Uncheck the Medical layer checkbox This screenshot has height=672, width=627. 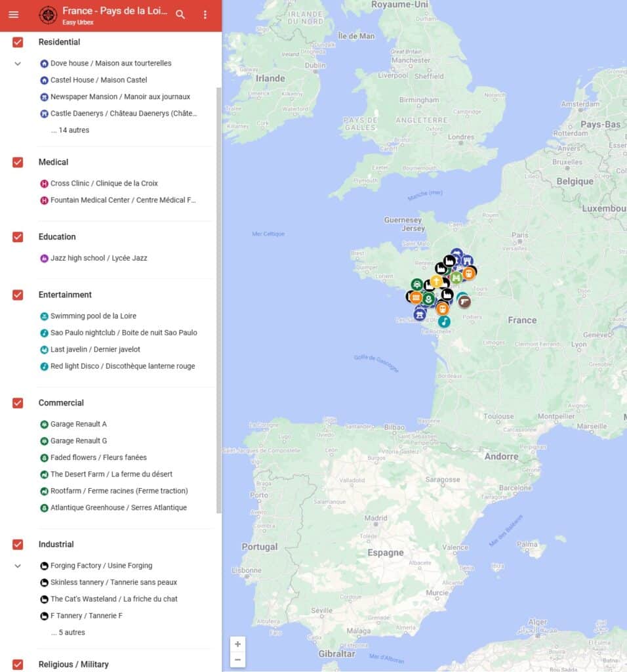tap(18, 162)
